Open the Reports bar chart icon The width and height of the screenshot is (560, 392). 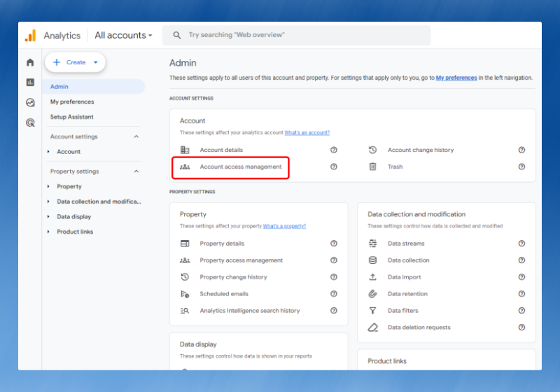(30, 83)
